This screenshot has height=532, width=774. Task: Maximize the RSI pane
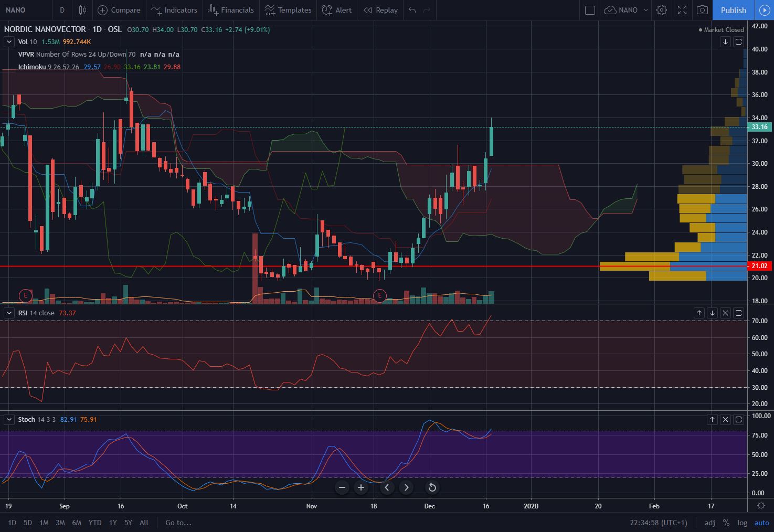[738, 313]
